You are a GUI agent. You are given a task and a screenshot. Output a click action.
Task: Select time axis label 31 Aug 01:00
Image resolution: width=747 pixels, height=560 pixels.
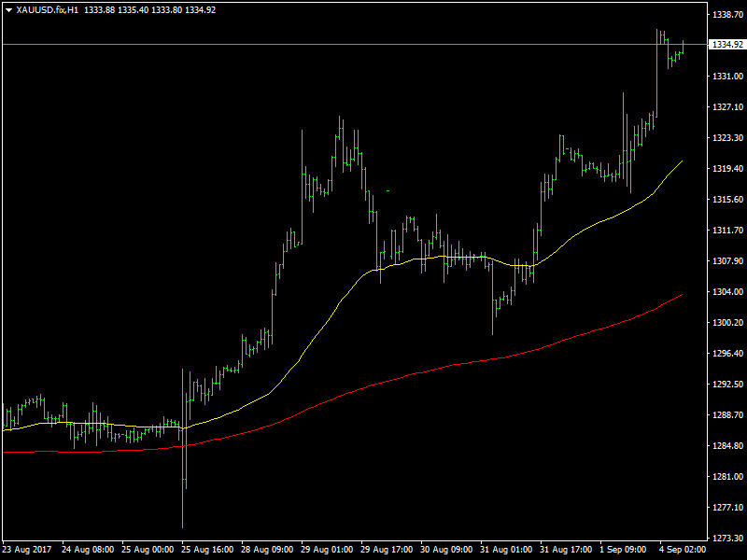pos(506,550)
